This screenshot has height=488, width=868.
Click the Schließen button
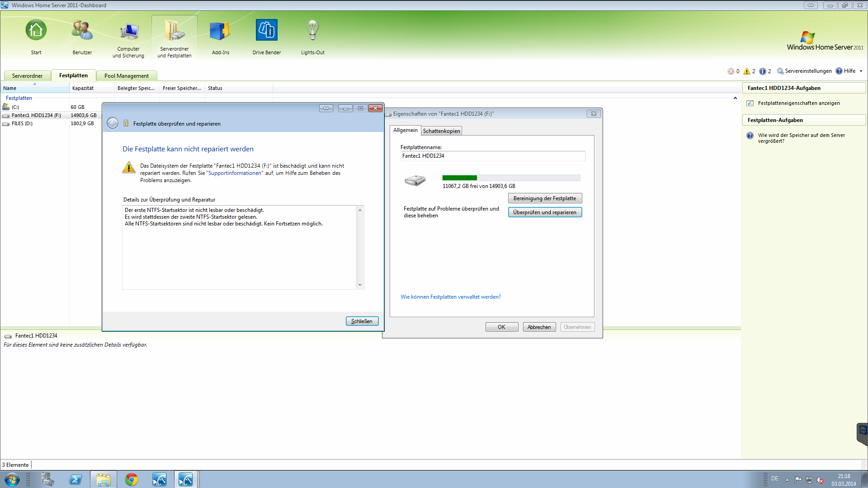pyautogui.click(x=362, y=321)
